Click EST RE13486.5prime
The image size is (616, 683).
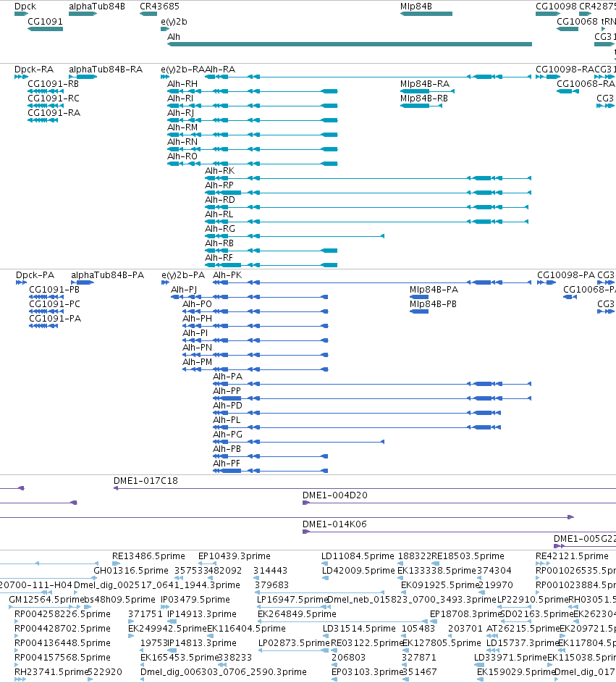[117, 563]
